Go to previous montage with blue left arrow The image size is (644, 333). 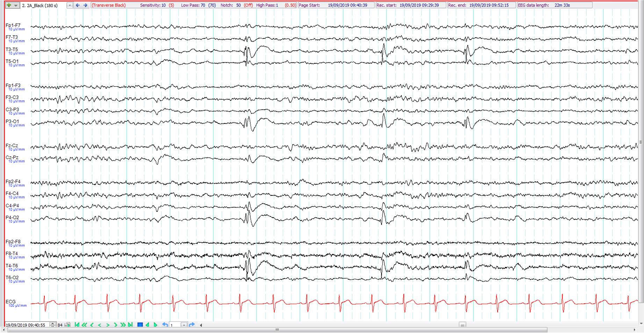78,5
